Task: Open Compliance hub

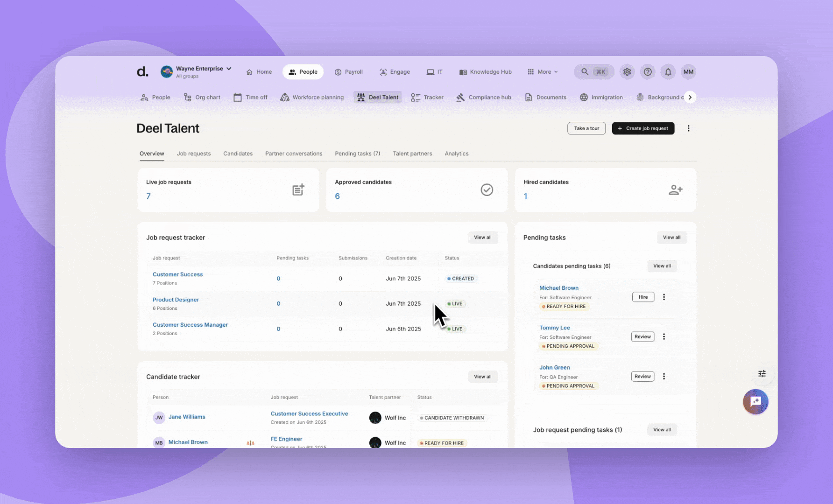Action: [x=484, y=98]
